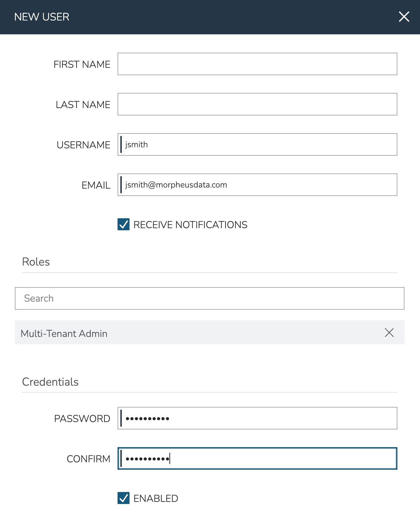Click the Password label
The image size is (420, 522).
coord(82,419)
